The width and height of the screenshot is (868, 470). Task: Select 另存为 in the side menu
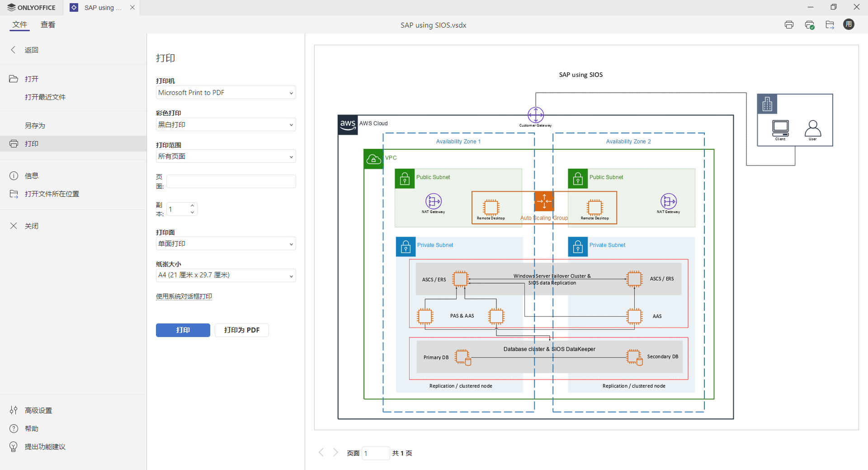click(x=35, y=125)
